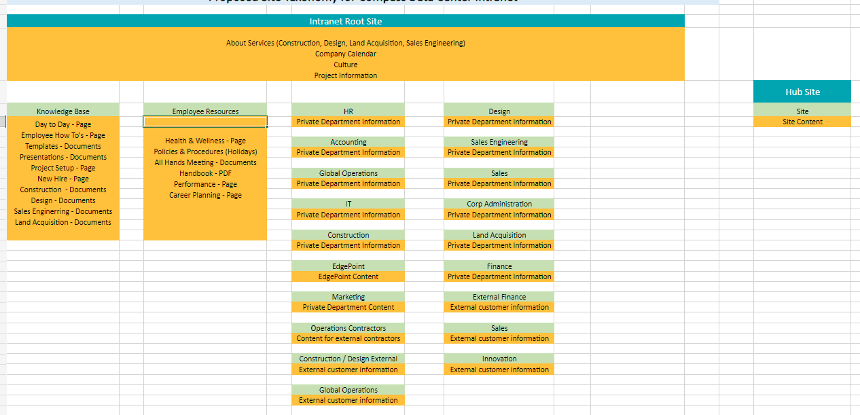
Task: Click New Hire - Page row
Action: [x=63, y=179]
